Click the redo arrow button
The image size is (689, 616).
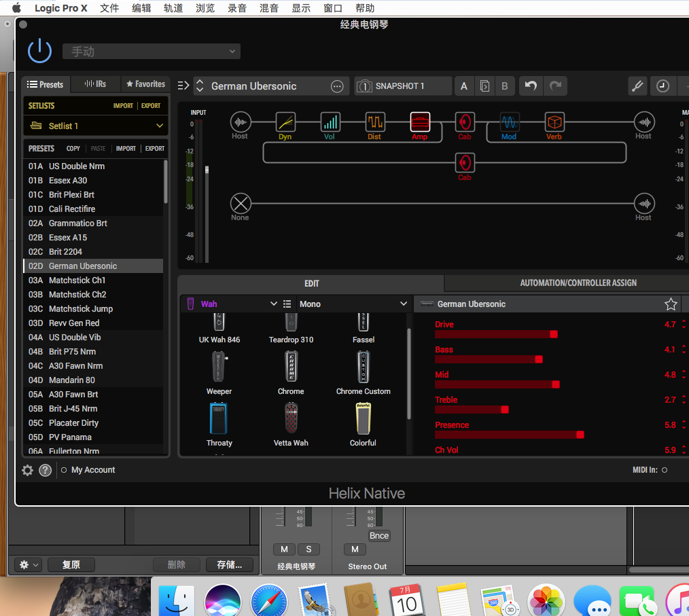tap(555, 86)
